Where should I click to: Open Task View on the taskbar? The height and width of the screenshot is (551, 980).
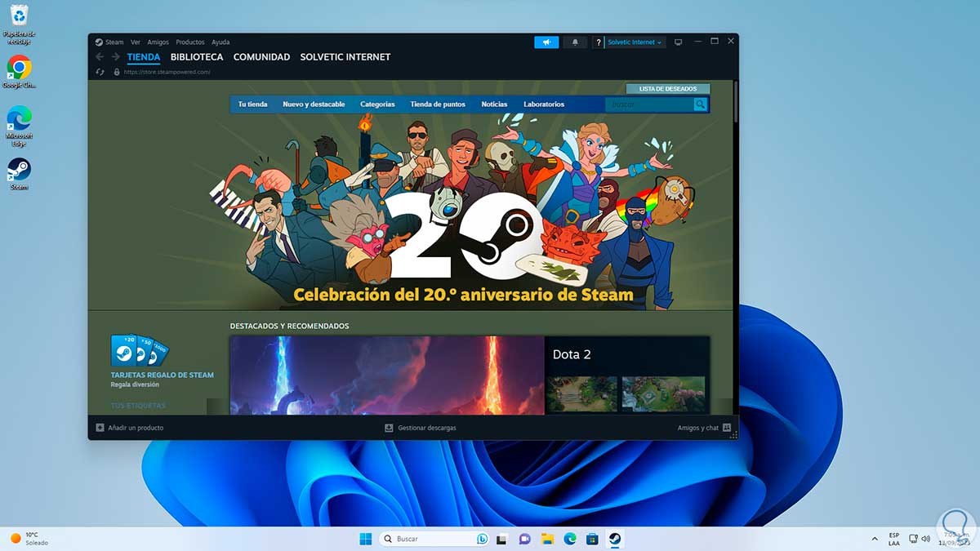(x=502, y=539)
